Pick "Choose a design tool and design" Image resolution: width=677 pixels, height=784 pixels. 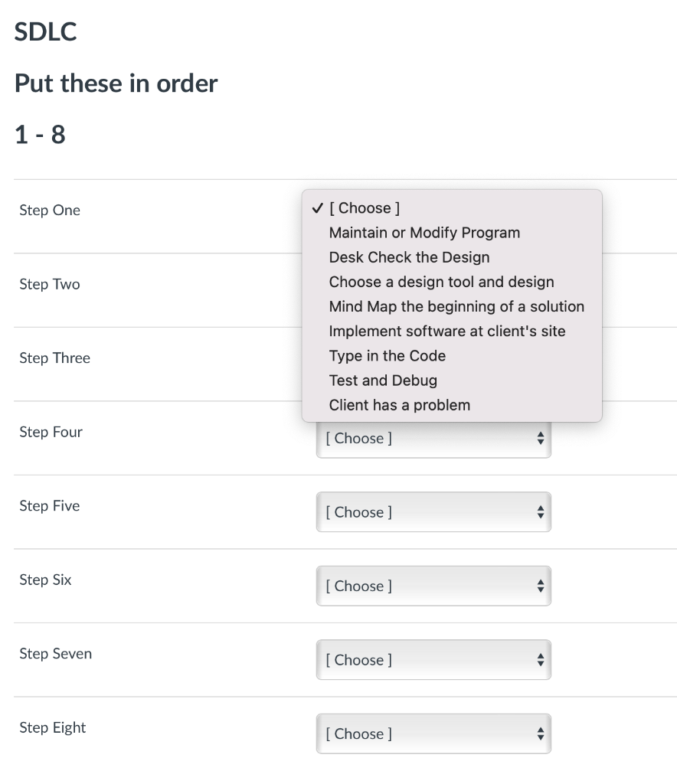pos(441,282)
